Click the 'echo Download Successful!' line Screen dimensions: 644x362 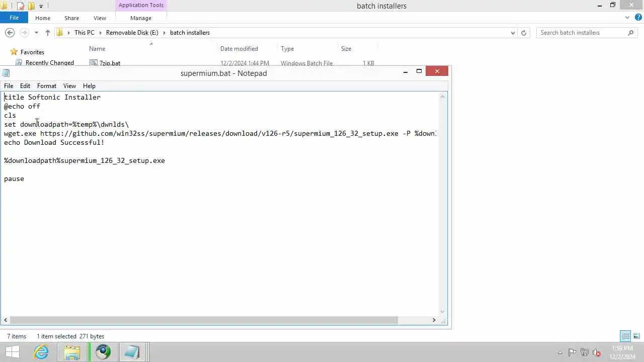54,142
